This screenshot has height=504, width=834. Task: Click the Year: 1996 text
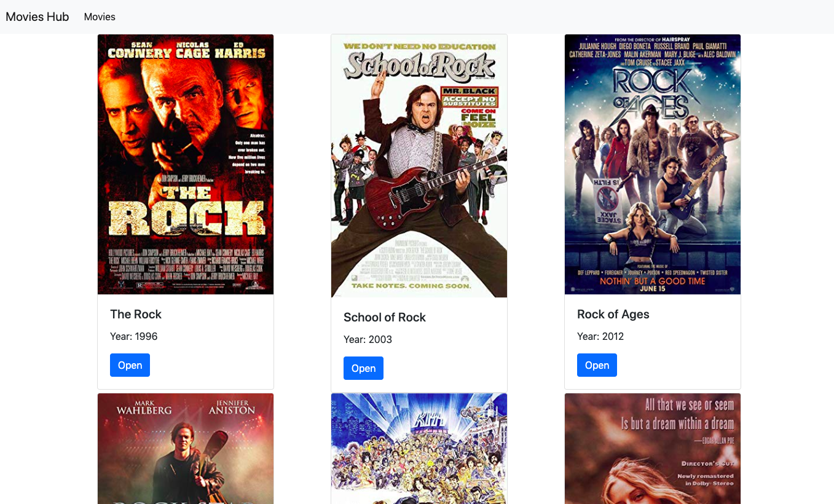click(x=134, y=336)
